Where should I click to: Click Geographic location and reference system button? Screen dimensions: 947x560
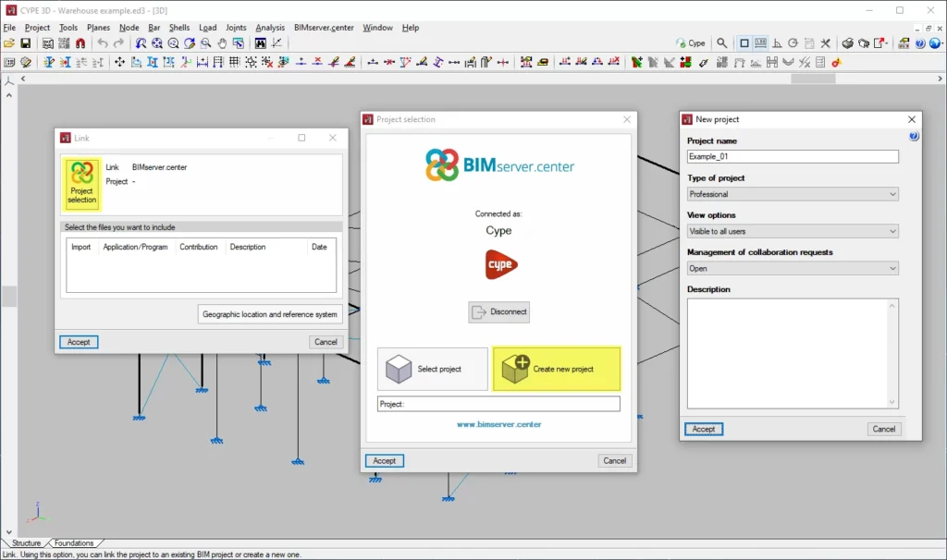click(270, 314)
